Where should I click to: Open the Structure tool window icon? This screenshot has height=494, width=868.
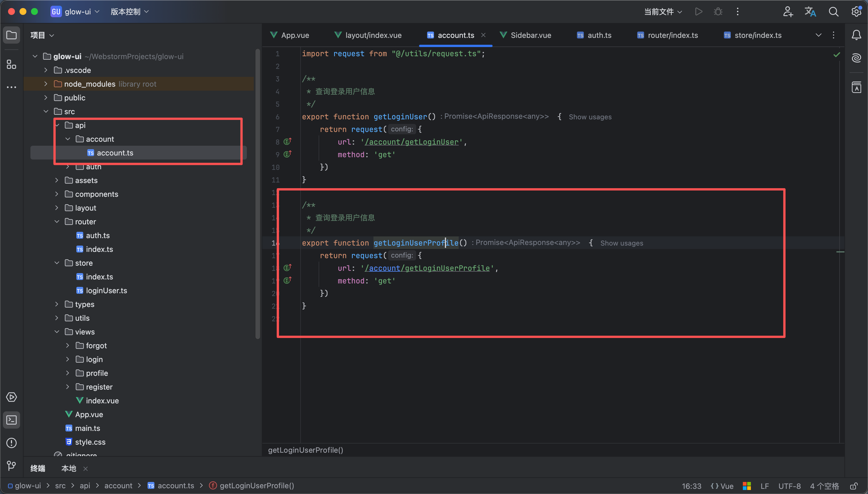[11, 64]
